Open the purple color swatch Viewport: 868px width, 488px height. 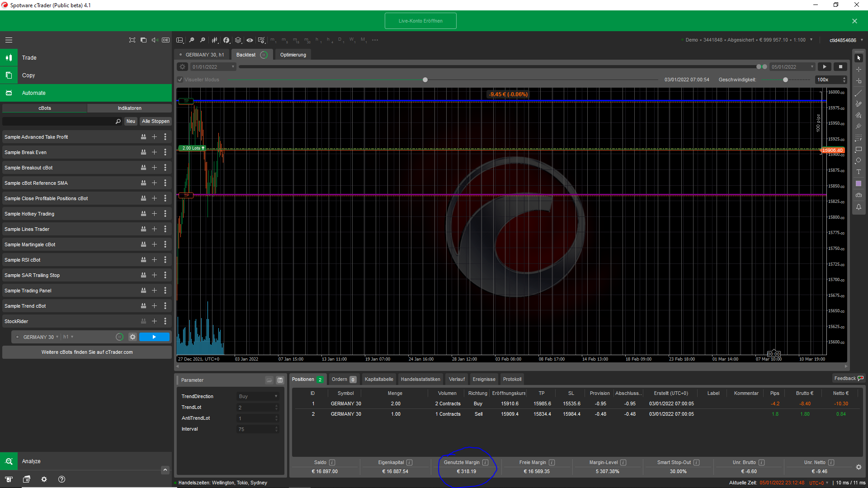[x=859, y=183]
